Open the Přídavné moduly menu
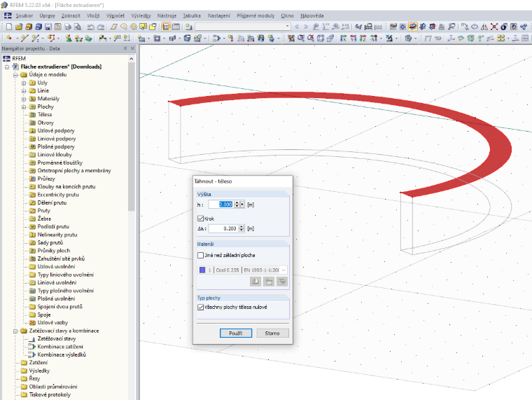532x400 pixels. point(255,15)
